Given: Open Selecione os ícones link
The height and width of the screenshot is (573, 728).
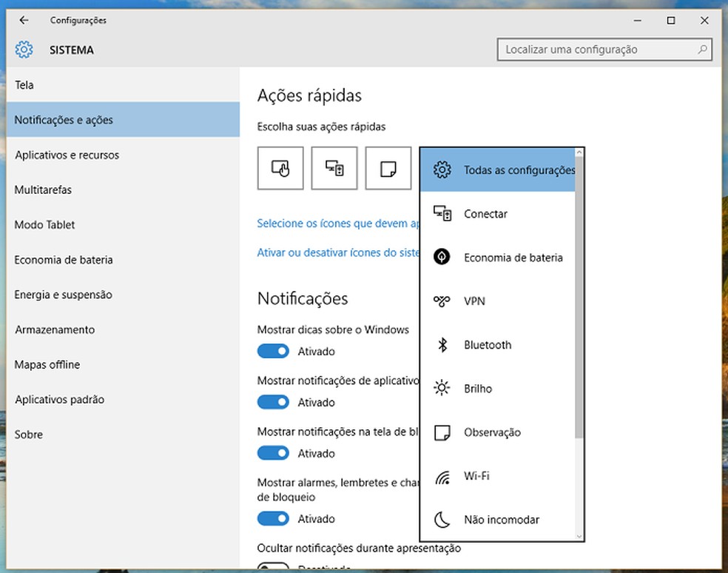Looking at the screenshot, I should pos(337,223).
